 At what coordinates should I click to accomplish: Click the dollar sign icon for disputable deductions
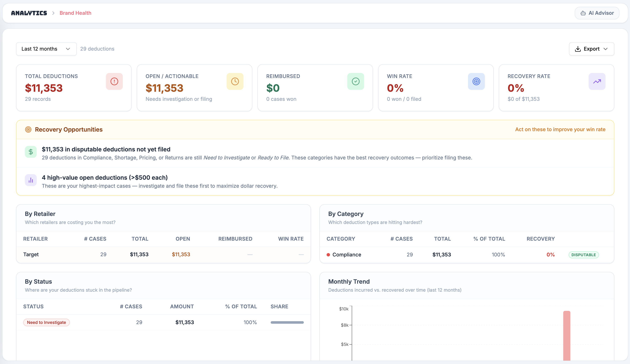coord(31,152)
